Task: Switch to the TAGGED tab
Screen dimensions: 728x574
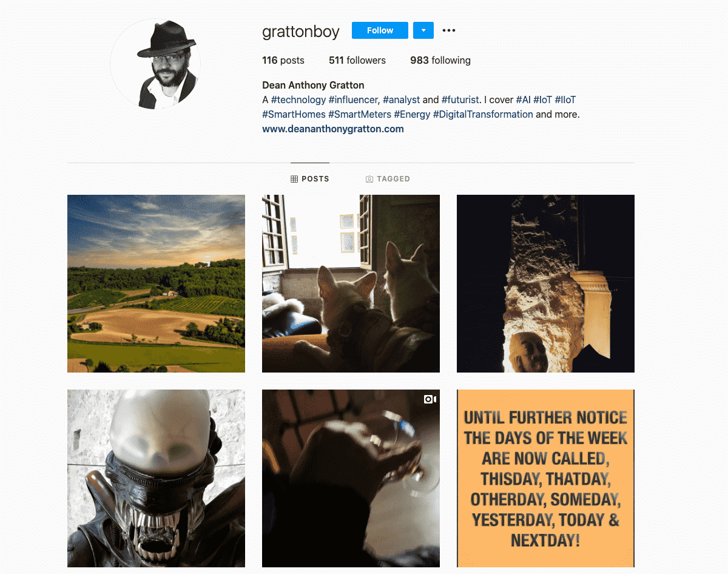Action: click(388, 179)
